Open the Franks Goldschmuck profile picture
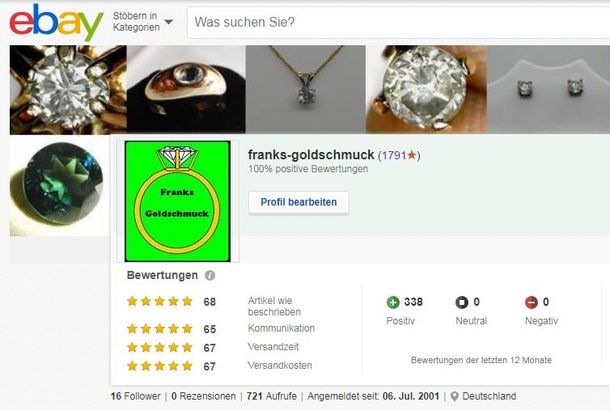The image size is (610, 410). point(177,201)
